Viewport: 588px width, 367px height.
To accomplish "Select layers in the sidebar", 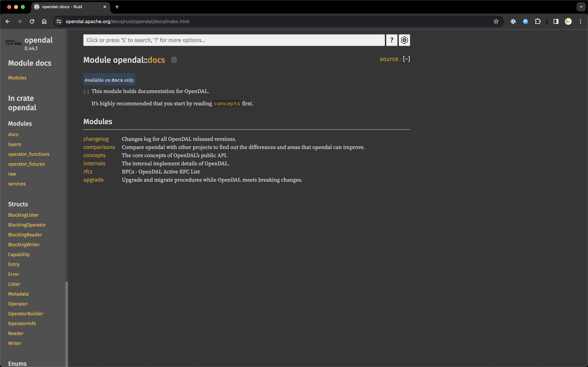I will [15, 144].
